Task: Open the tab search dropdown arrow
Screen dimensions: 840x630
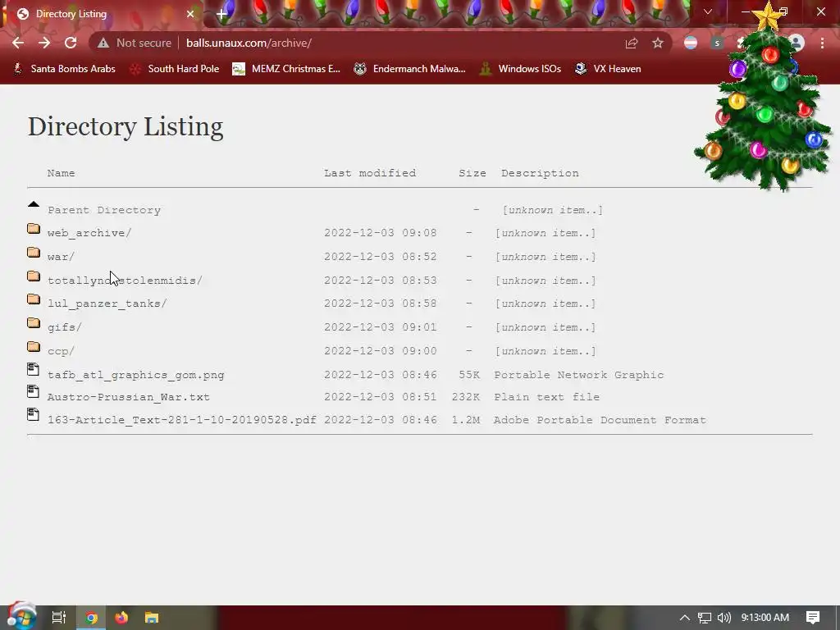Action: point(708,11)
